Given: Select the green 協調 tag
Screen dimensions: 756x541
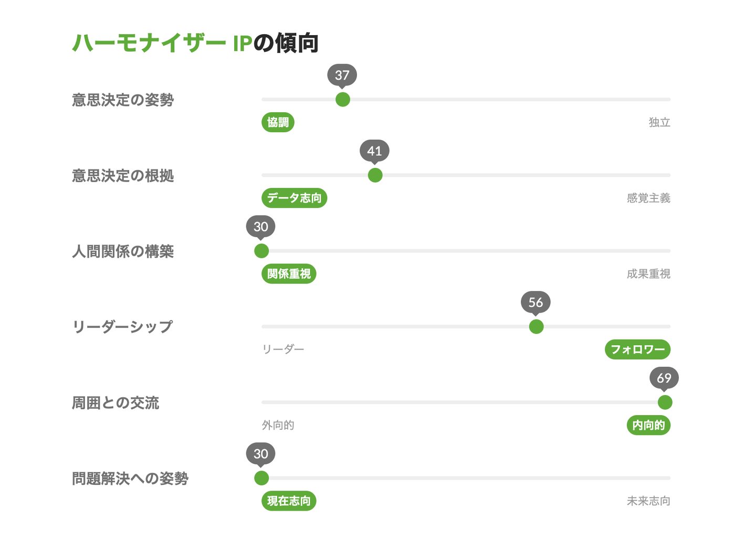Looking at the screenshot, I should (x=278, y=122).
